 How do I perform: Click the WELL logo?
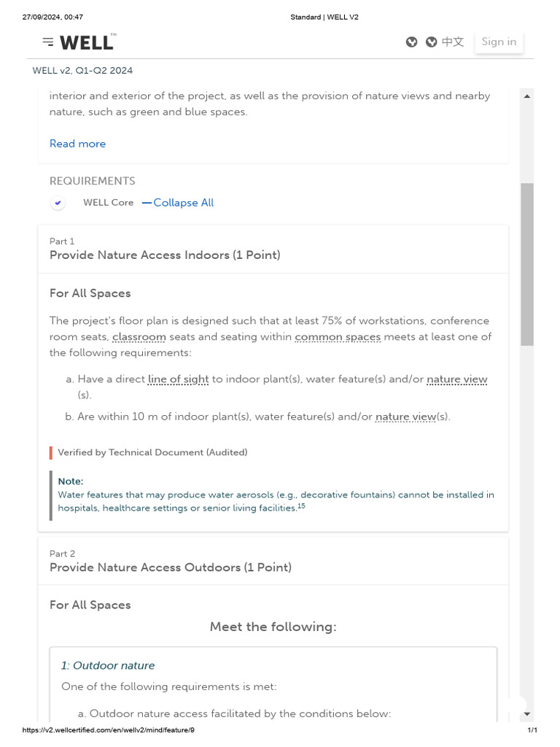tap(87, 42)
